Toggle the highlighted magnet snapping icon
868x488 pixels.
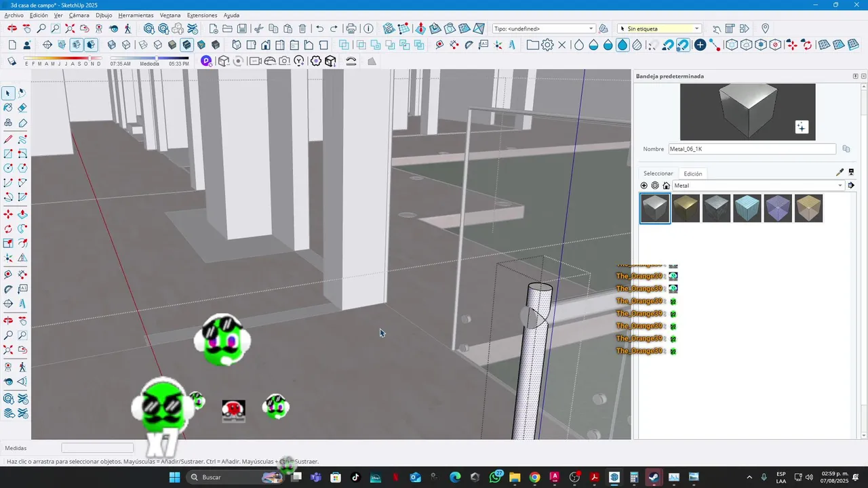click(683, 45)
